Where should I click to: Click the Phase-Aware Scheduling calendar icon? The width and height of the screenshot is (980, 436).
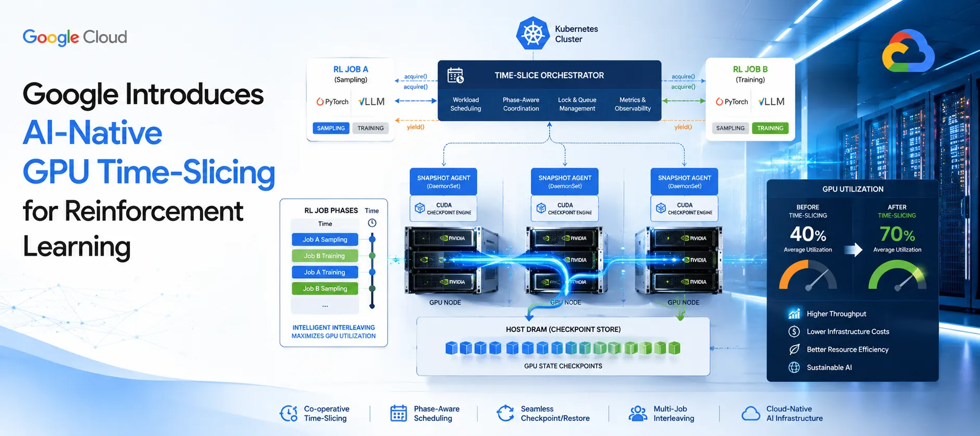click(399, 413)
